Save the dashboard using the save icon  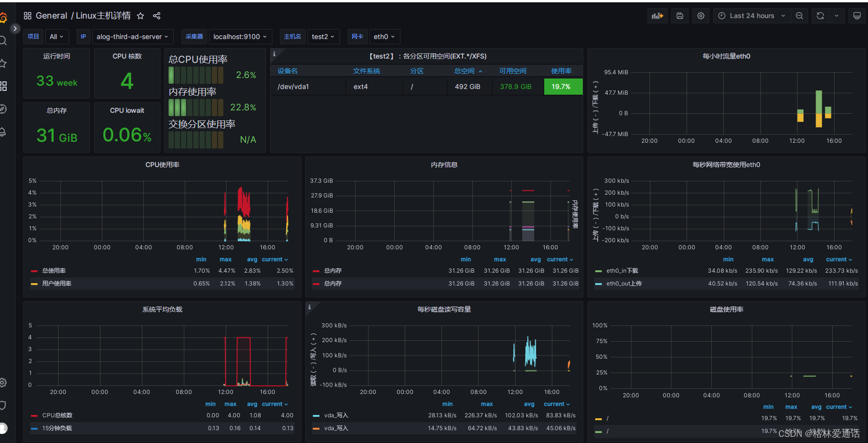point(679,15)
